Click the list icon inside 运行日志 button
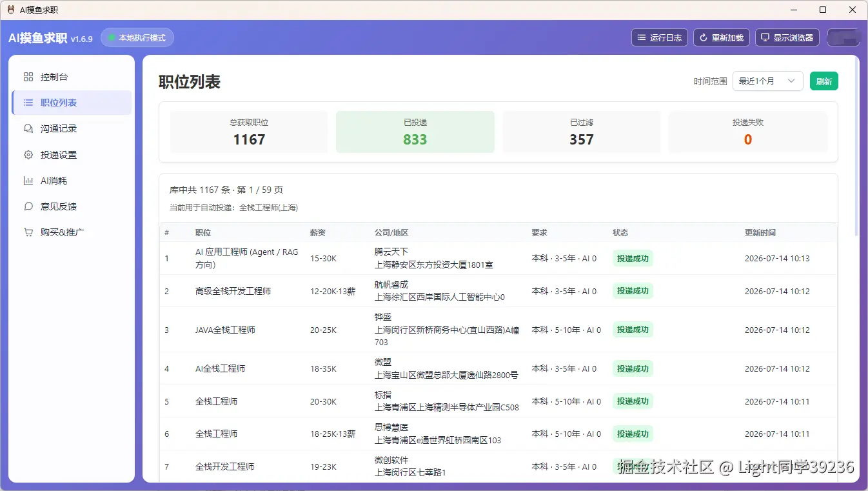The width and height of the screenshot is (868, 491). [641, 37]
